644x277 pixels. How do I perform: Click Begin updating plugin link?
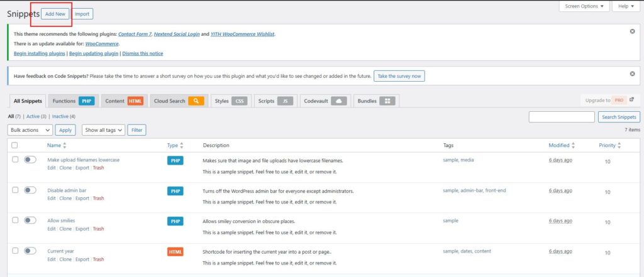pyautogui.click(x=94, y=53)
